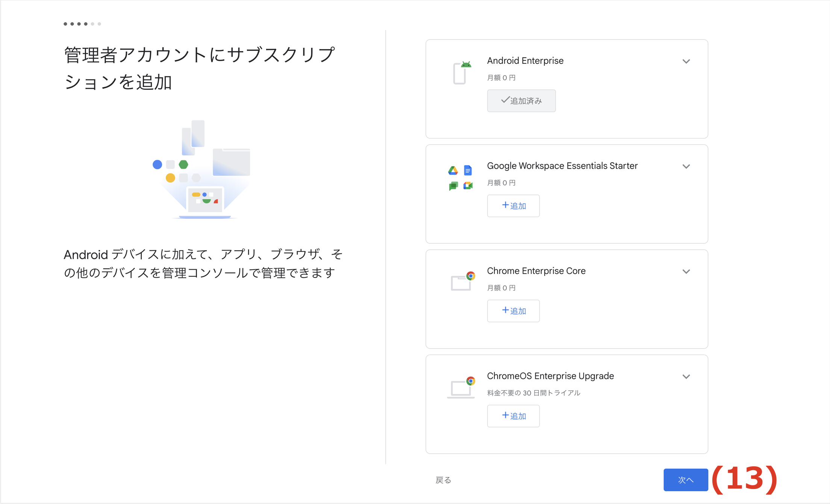Viewport: 830px width, 504px height.
Task: Expand the Android Enterprise card details
Action: (686, 61)
